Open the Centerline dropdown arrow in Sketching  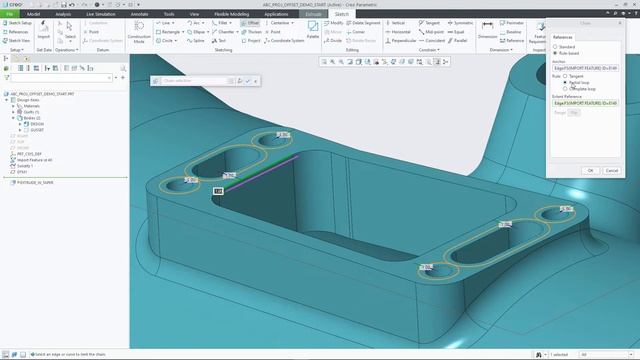pyautogui.click(x=292, y=23)
